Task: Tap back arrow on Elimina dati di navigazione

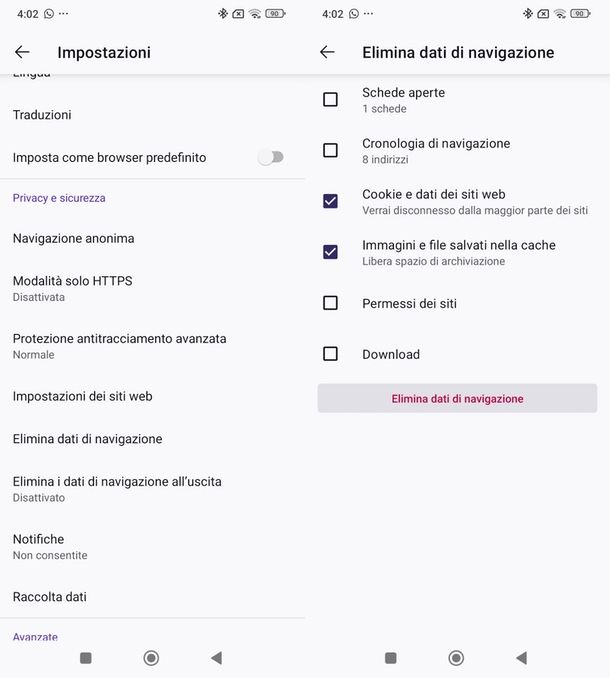Action: (327, 52)
